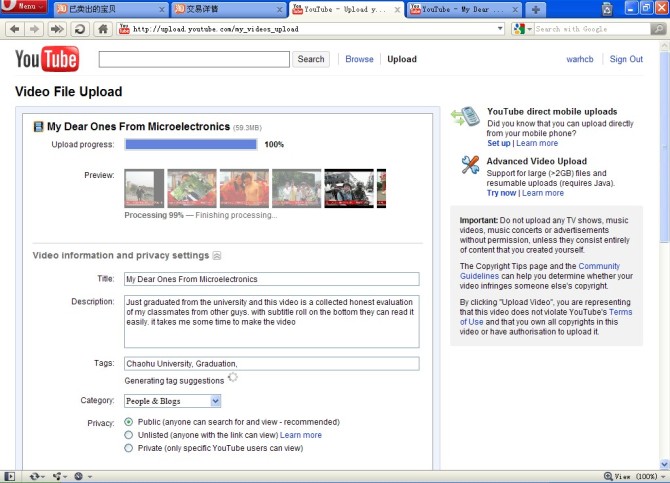The width and height of the screenshot is (670, 483).
Task: Select the Public privacy radio button
Action: coord(129,422)
